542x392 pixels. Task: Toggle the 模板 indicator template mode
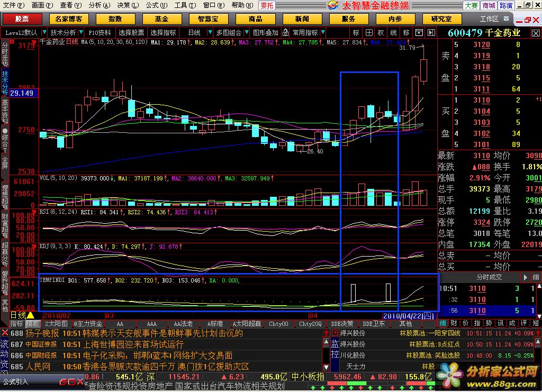click(x=33, y=324)
